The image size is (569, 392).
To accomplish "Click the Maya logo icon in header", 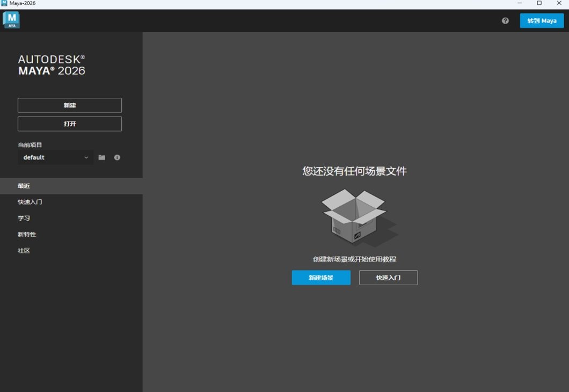I will [x=11, y=19].
